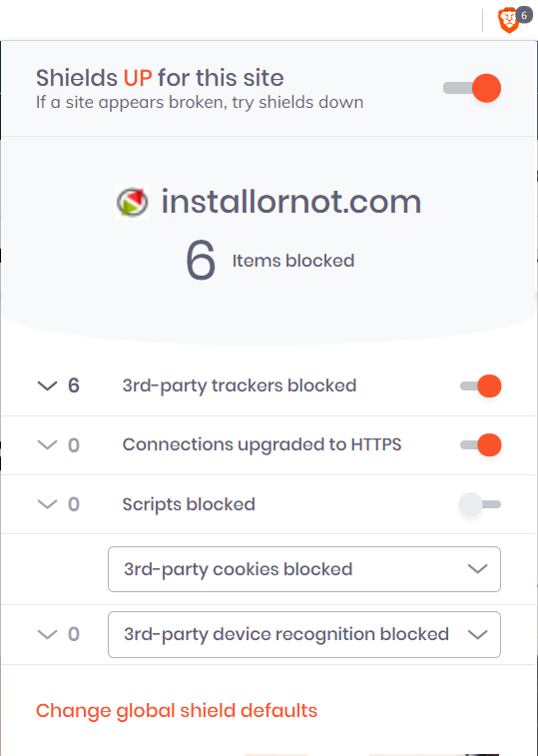538x756 pixels.
Task: Expand the 3rd-party trackers blocked list chevron
Action: (x=47, y=385)
